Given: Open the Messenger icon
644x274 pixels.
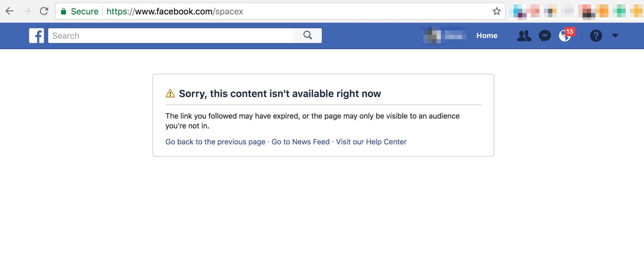Looking at the screenshot, I should (x=545, y=36).
